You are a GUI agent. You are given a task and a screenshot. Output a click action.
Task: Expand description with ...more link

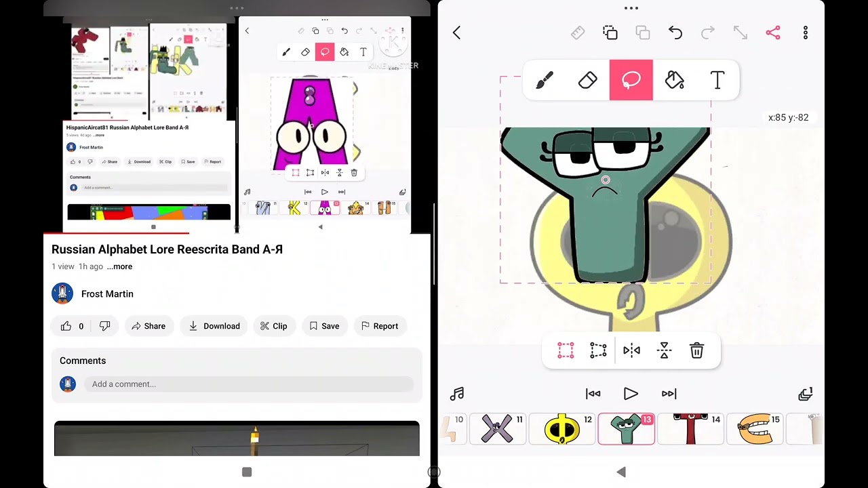(x=119, y=266)
